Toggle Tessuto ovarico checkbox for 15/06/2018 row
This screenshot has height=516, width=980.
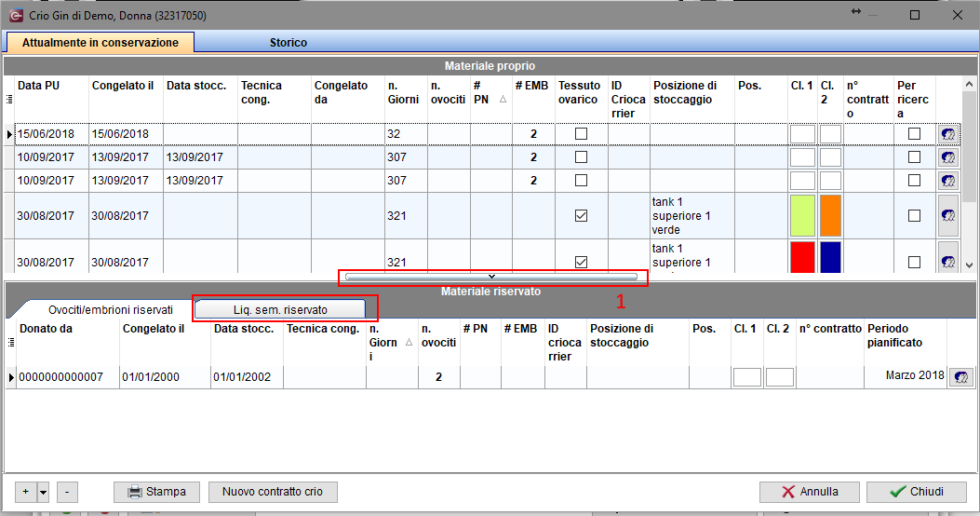[582, 134]
